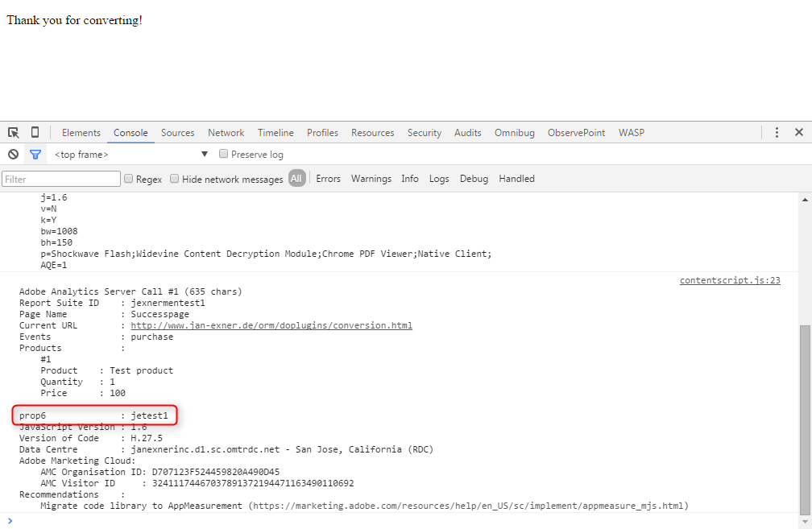Click scrollbar up arrow in console
This screenshot has width=812, height=529.
pos(805,199)
